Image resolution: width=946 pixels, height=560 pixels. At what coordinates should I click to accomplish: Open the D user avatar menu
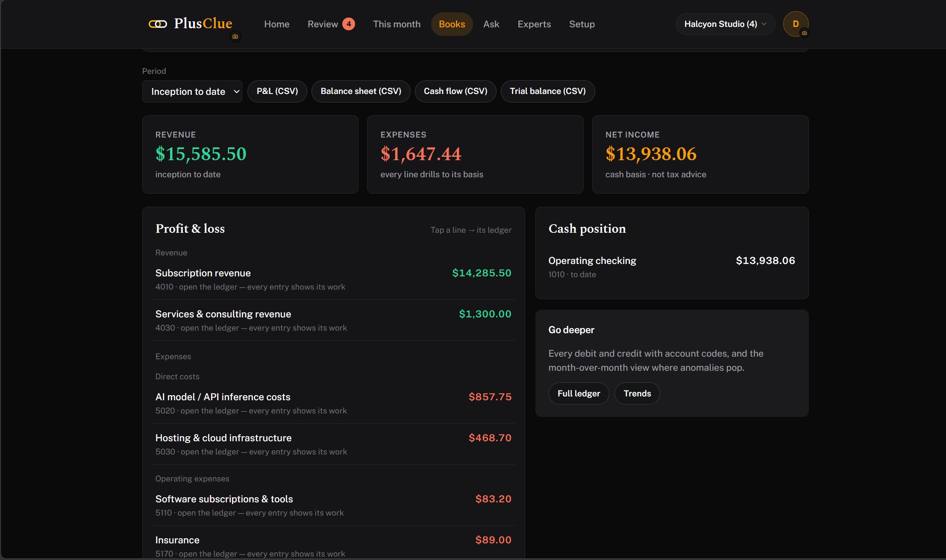click(796, 24)
